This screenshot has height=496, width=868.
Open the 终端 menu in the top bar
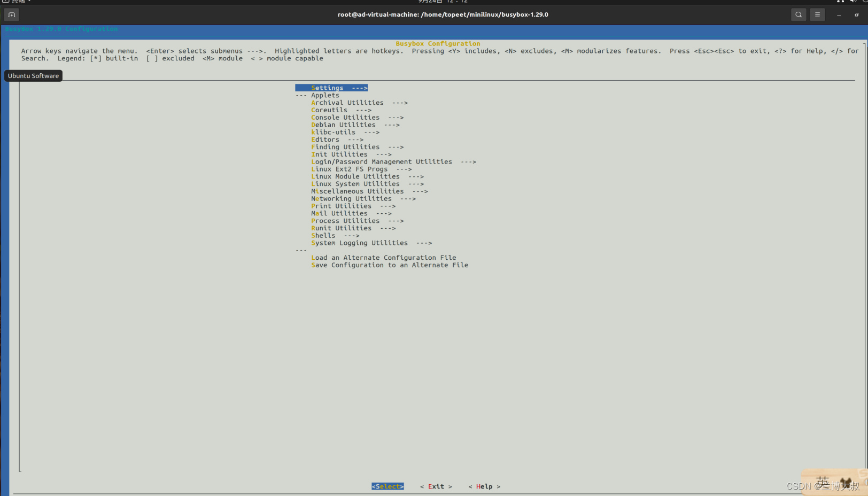[x=17, y=2]
